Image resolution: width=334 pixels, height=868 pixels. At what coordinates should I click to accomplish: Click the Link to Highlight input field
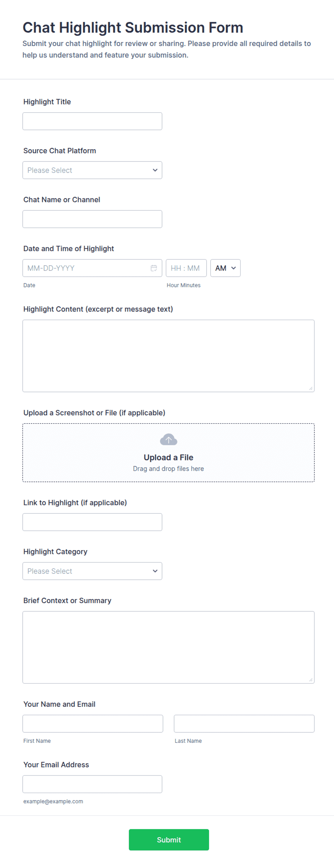point(92,522)
